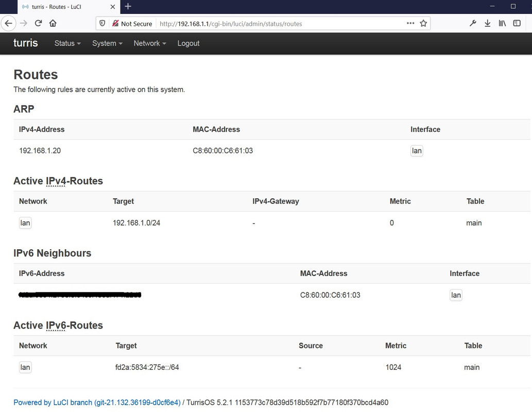Screen dimensions: 532x412
Task: Select MAC address C8:60:00:C6:61:03 in ARP table
Action: 222,151
